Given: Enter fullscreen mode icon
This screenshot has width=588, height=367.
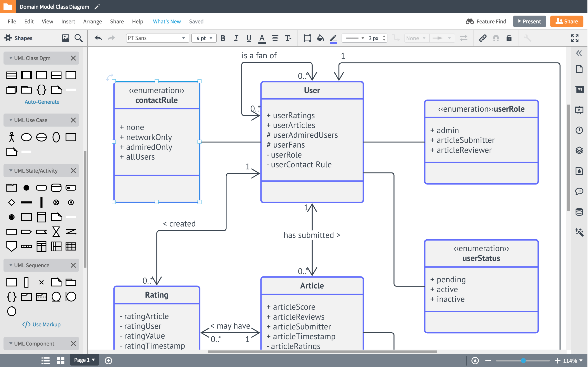Looking at the screenshot, I should click(575, 38).
